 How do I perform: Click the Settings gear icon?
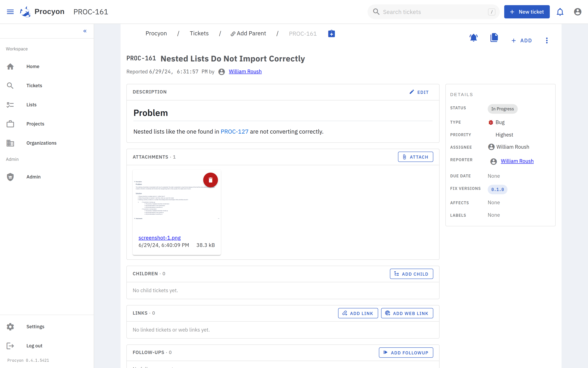10,327
